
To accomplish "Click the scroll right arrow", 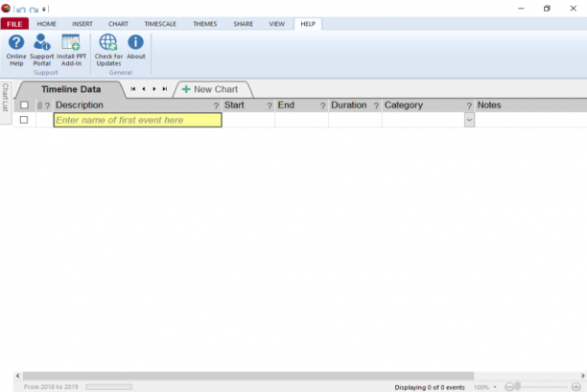I will [x=583, y=376].
